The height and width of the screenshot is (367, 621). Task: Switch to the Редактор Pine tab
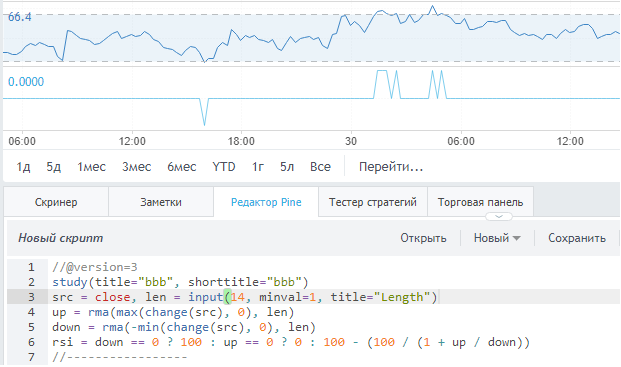point(266,202)
